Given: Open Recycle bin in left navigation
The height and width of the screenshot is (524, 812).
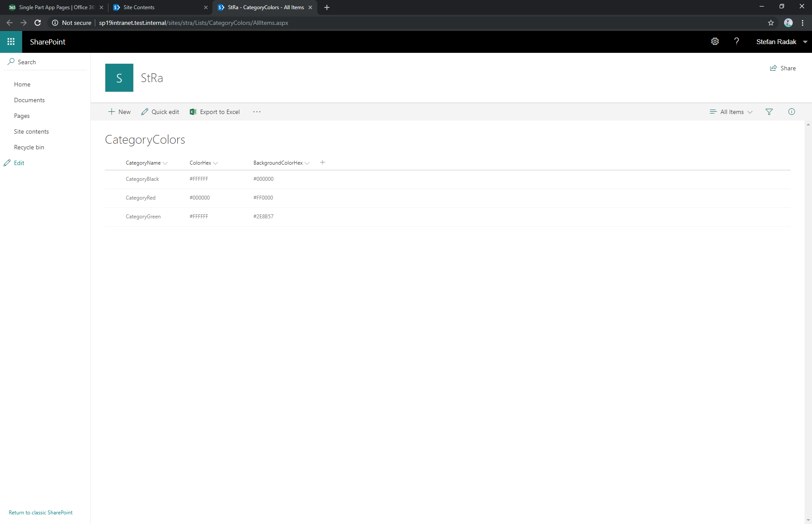Looking at the screenshot, I should pyautogui.click(x=29, y=147).
